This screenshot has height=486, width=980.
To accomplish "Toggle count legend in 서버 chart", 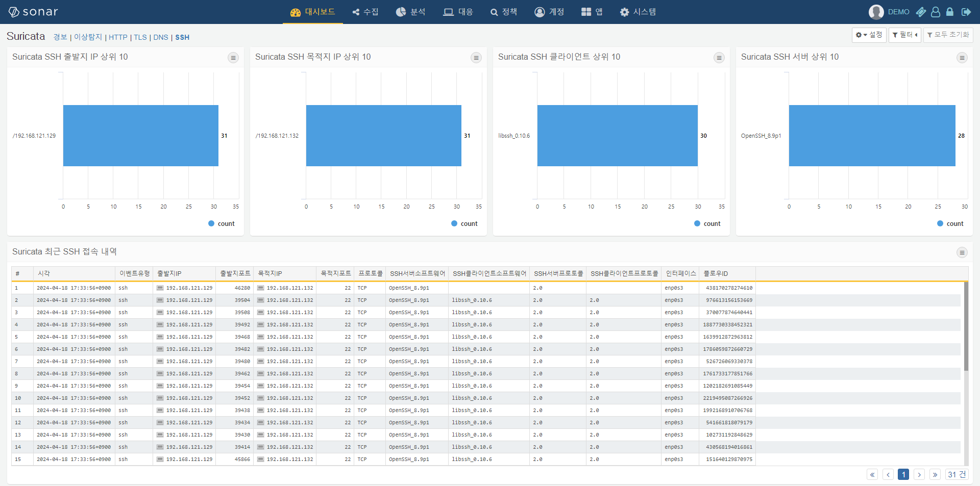I will (950, 223).
